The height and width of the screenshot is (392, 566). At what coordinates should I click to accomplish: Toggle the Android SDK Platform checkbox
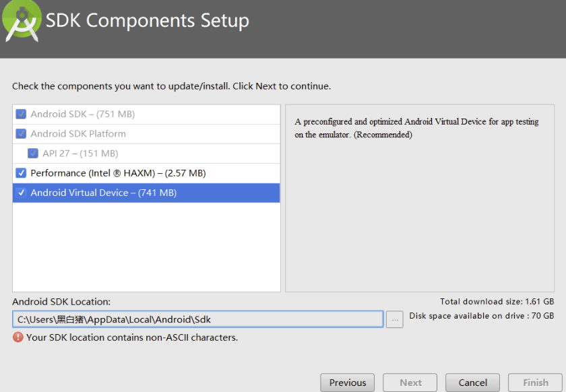(21, 134)
